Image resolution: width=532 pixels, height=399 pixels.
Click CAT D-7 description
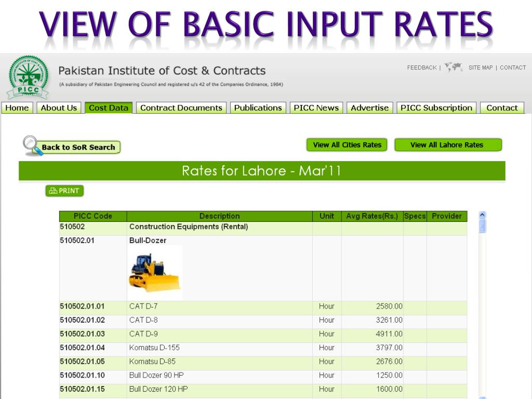click(143, 307)
